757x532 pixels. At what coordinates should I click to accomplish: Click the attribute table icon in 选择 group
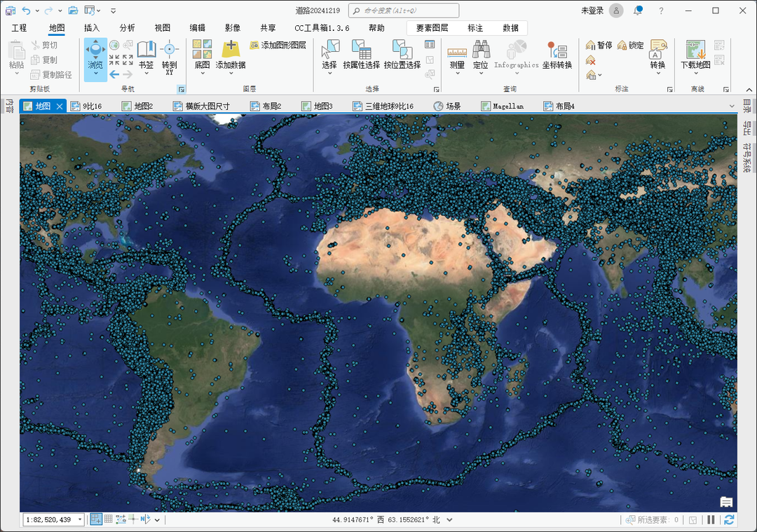[430, 45]
